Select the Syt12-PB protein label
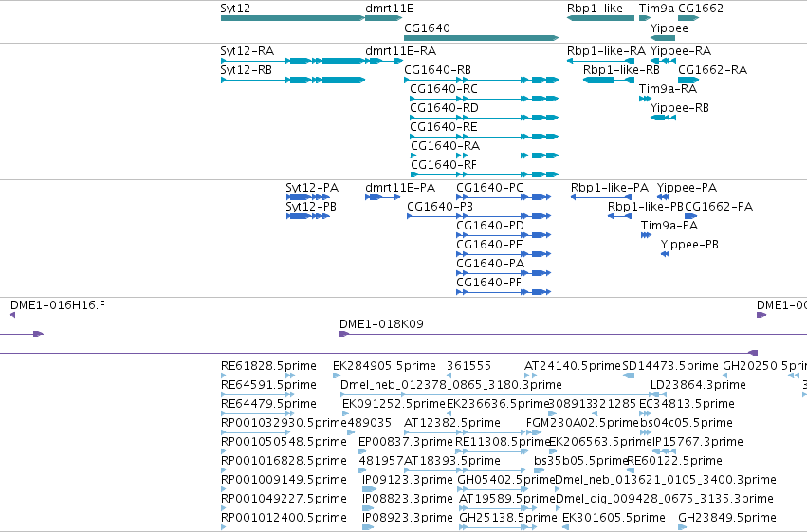 click(311, 207)
